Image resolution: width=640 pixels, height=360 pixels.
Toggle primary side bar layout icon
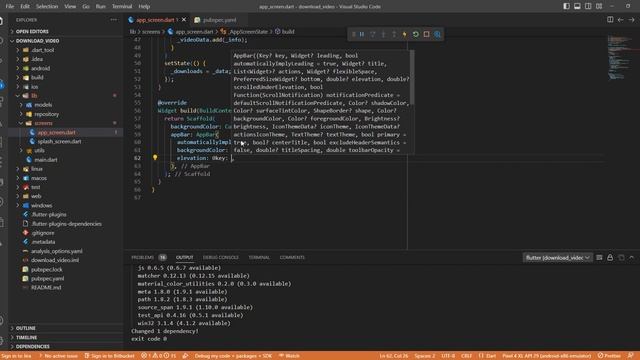[567, 6]
